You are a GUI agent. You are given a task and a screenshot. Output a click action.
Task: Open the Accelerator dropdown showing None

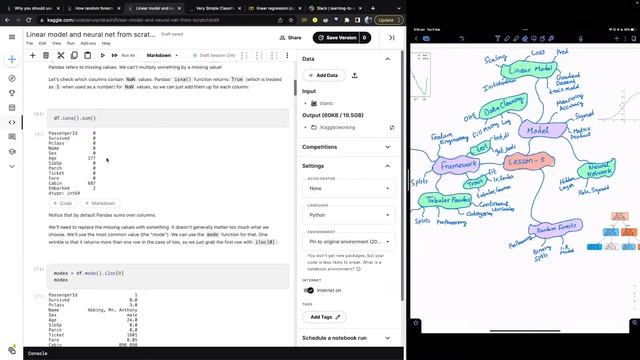click(349, 188)
